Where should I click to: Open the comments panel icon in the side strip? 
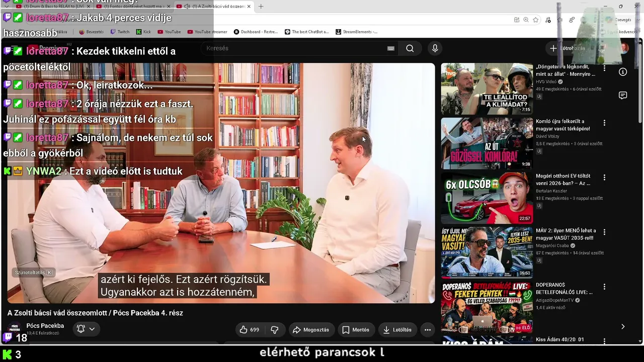tap(623, 96)
